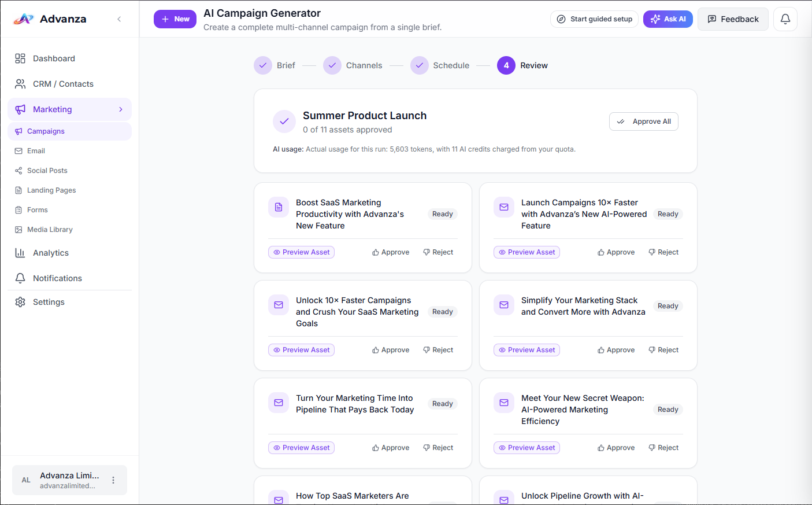Approve the Launch Campaigns 10× Faster asset
The height and width of the screenshot is (505, 812).
tap(616, 252)
